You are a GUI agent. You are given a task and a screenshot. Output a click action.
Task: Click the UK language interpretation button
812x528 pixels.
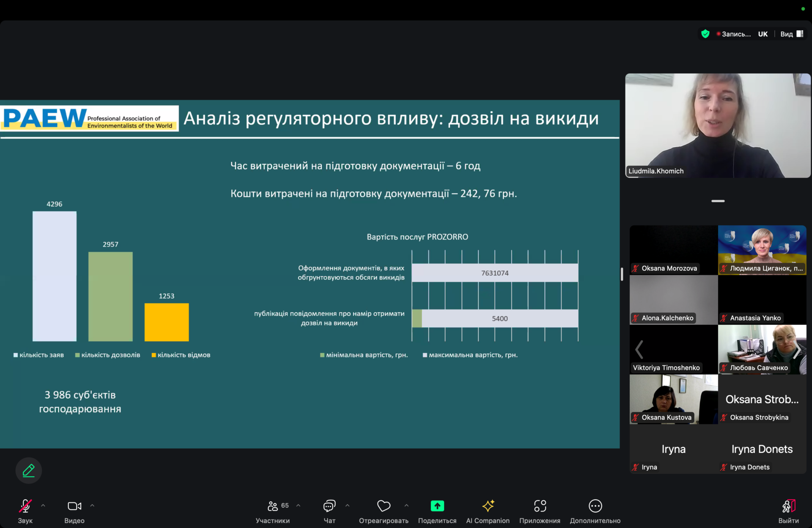click(x=763, y=34)
